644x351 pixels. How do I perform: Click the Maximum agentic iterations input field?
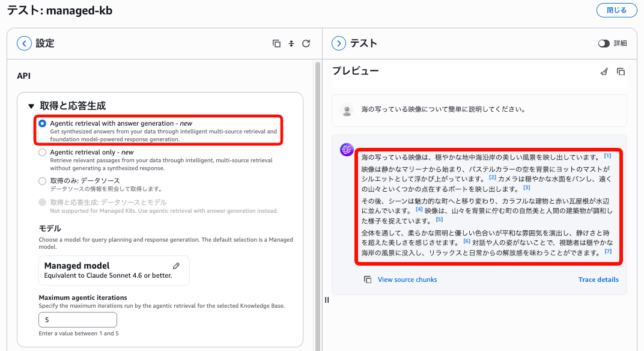77,320
